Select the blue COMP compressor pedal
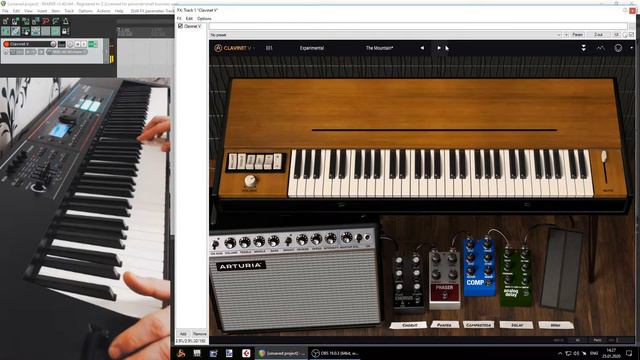The height and width of the screenshot is (360, 640). point(480,267)
